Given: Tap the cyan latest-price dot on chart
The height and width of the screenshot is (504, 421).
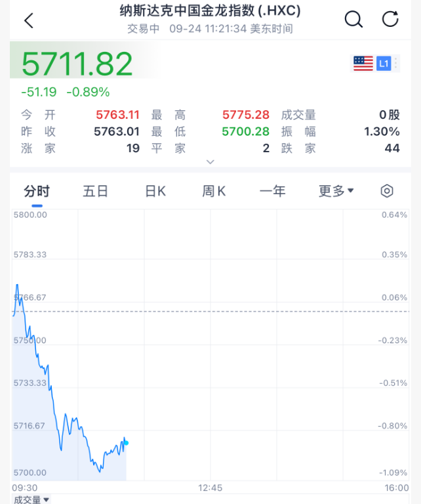Looking at the screenshot, I should pyautogui.click(x=126, y=443).
